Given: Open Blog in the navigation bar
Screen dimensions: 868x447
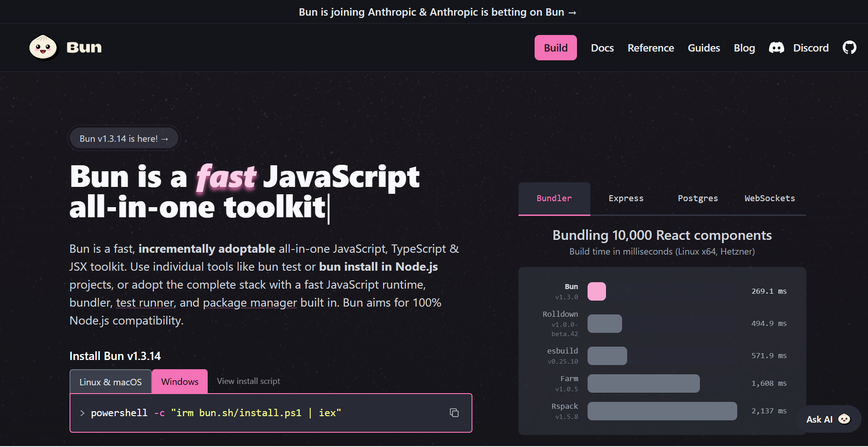Looking at the screenshot, I should (744, 48).
